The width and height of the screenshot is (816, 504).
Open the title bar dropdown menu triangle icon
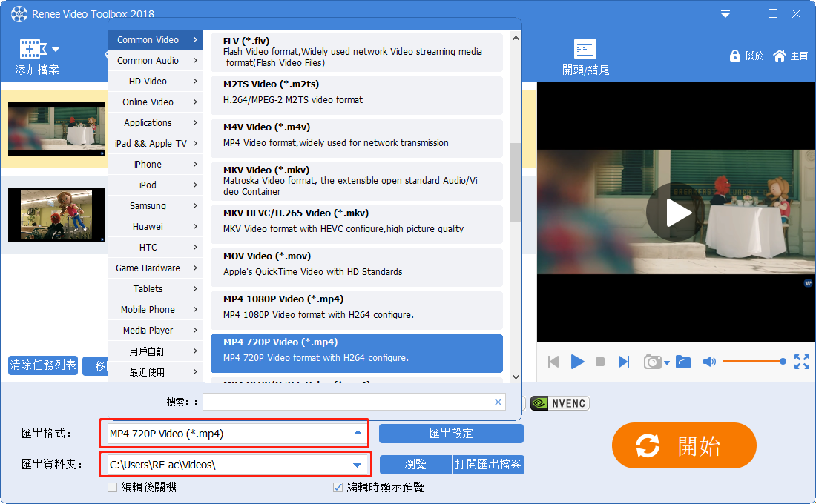click(725, 15)
